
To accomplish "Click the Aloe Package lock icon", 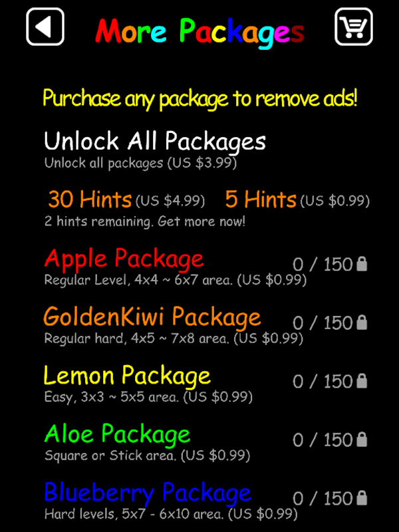I will 362,440.
